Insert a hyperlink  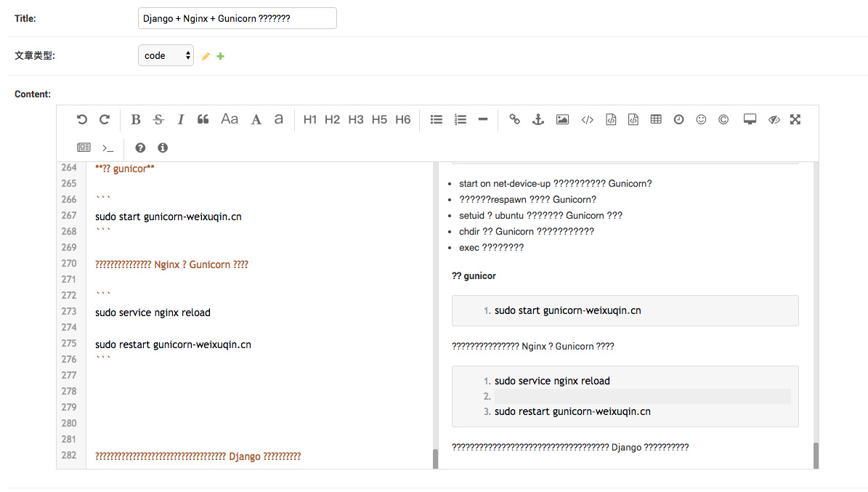point(515,120)
